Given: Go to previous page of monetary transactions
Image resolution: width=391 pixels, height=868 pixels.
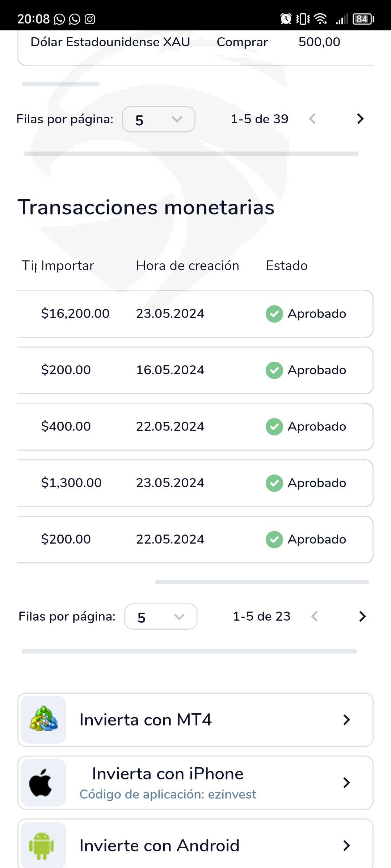Looking at the screenshot, I should [314, 616].
